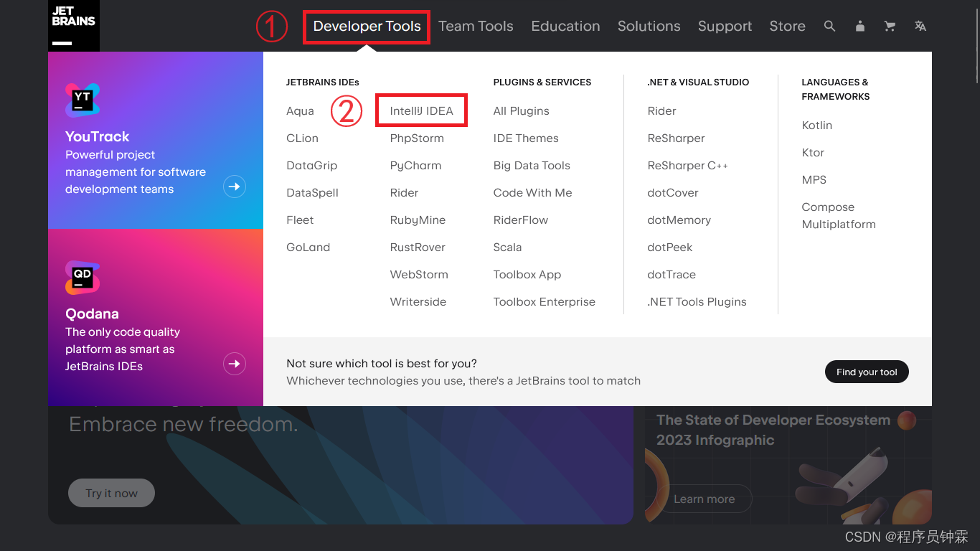Open the RustRover link
The image size is (980, 551).
coord(418,248)
